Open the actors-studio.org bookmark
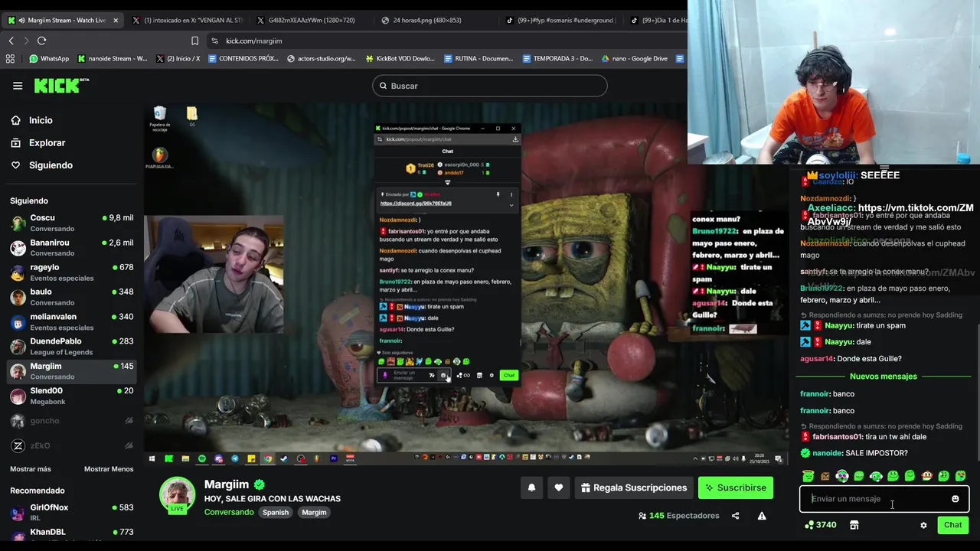The height and width of the screenshot is (551, 980). (321, 58)
